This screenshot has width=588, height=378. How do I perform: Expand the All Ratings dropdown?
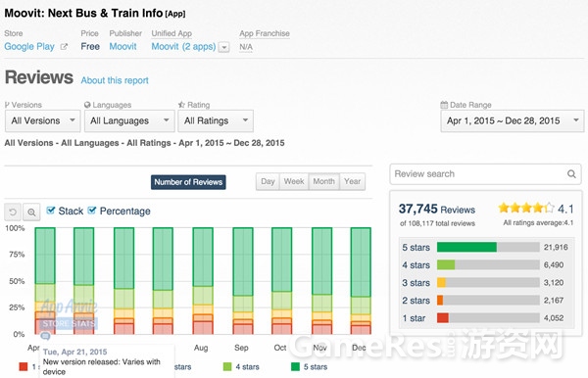pos(216,121)
